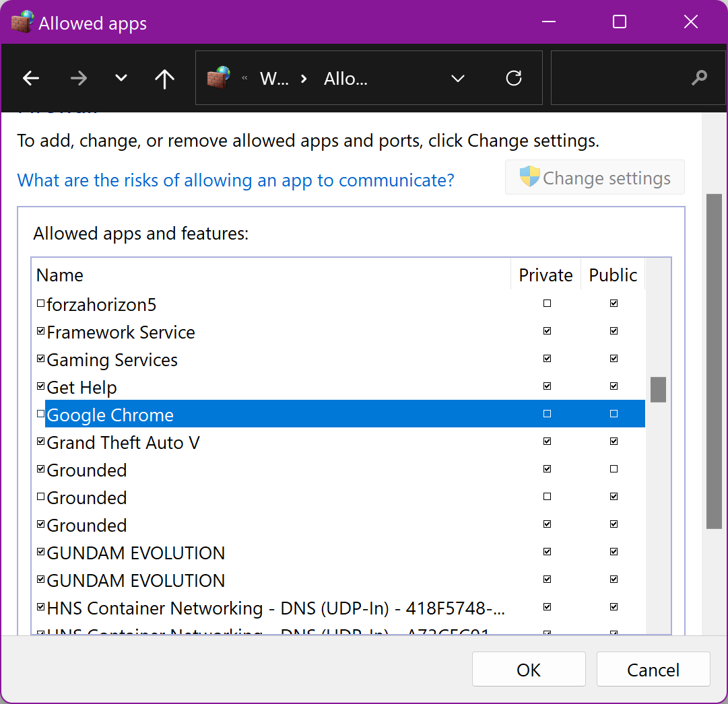Click the breadcrumb overflow double chevron
This screenshot has width=728, height=704.
(244, 78)
